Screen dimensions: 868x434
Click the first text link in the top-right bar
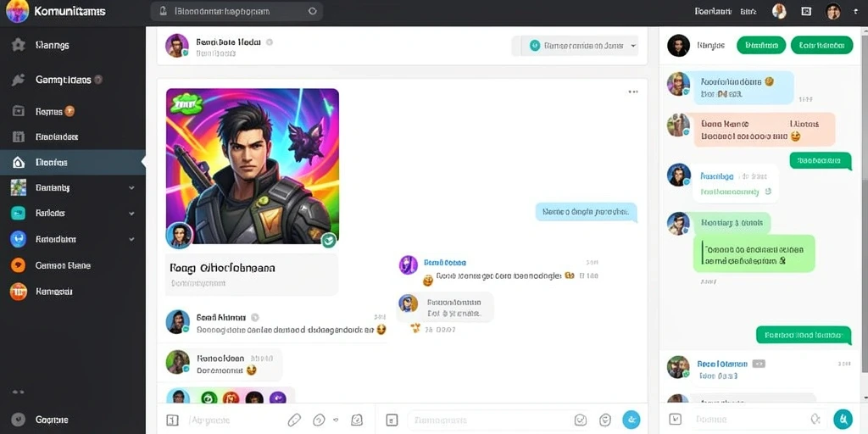(713, 11)
